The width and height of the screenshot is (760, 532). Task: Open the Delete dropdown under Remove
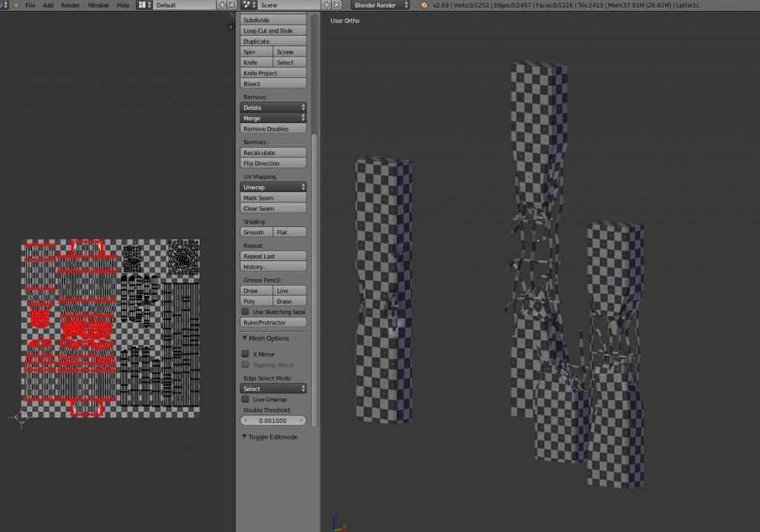pos(273,108)
